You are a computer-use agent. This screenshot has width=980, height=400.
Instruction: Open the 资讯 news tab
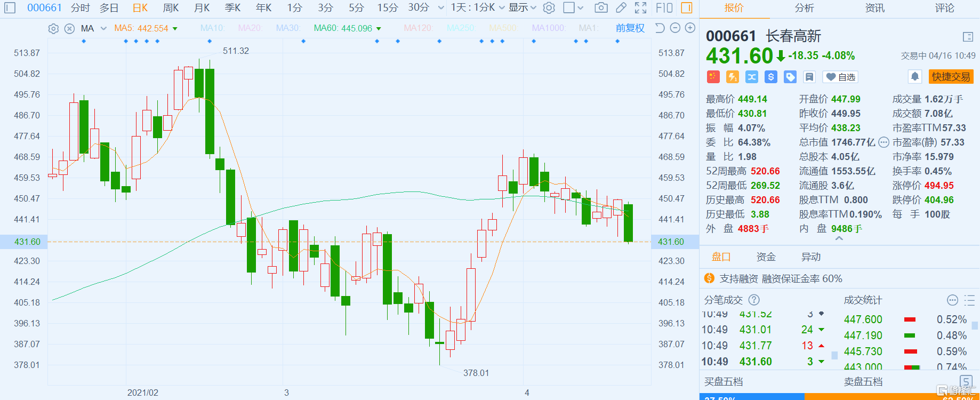[x=874, y=8]
